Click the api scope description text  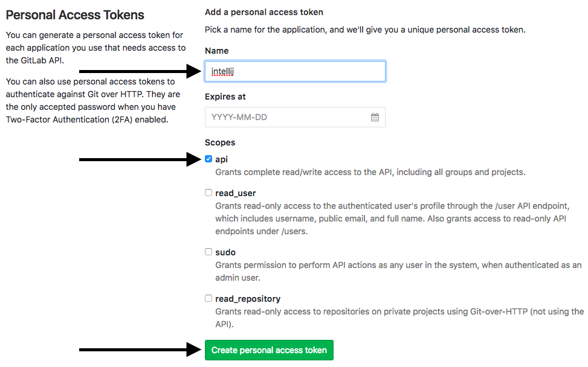[370, 172]
